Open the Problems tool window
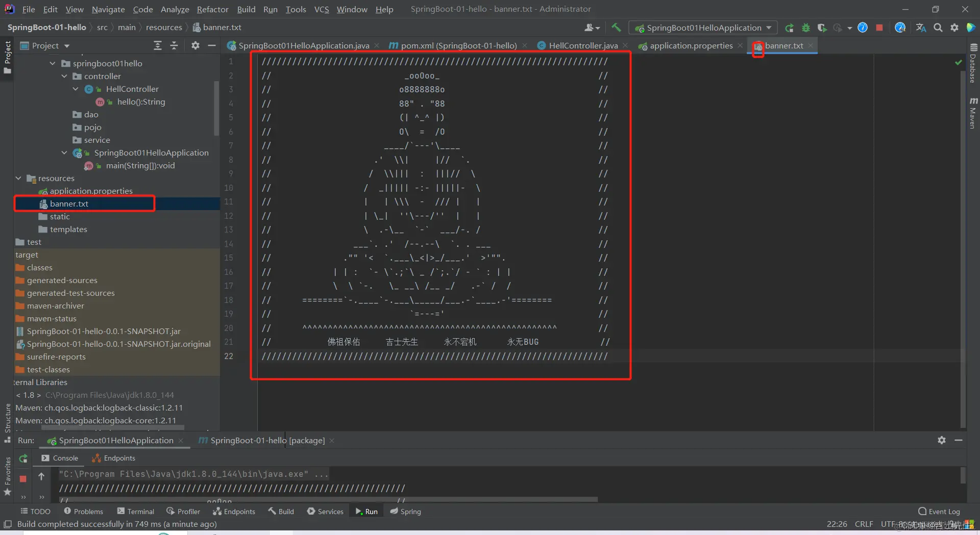The image size is (980, 535). click(x=83, y=512)
